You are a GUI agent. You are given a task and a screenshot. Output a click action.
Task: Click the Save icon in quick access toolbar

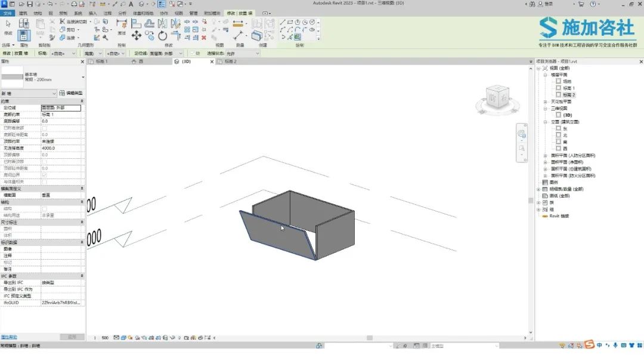[x=29, y=4]
